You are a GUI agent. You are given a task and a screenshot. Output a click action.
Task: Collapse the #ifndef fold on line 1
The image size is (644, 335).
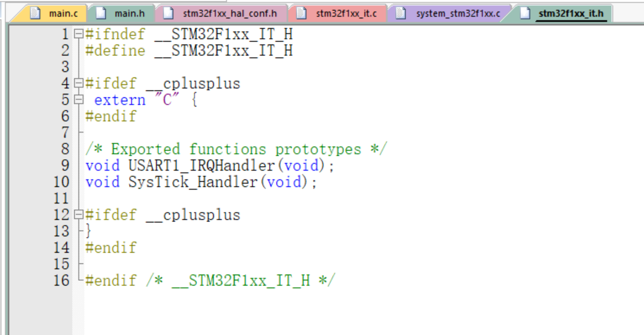[x=78, y=33]
